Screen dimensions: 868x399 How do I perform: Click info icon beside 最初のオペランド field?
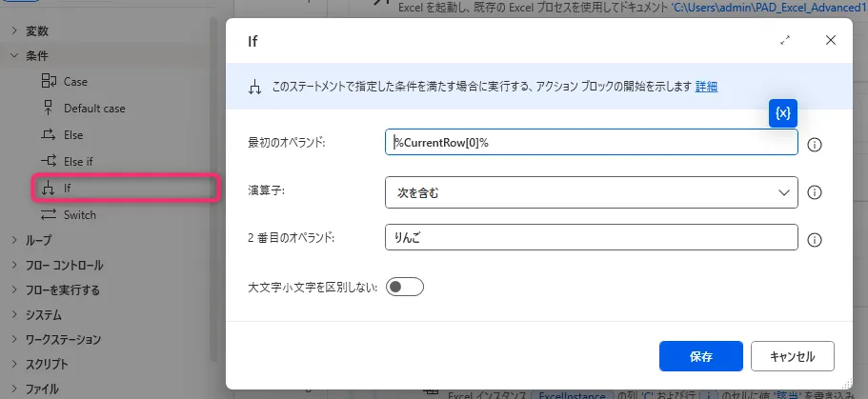(x=815, y=145)
